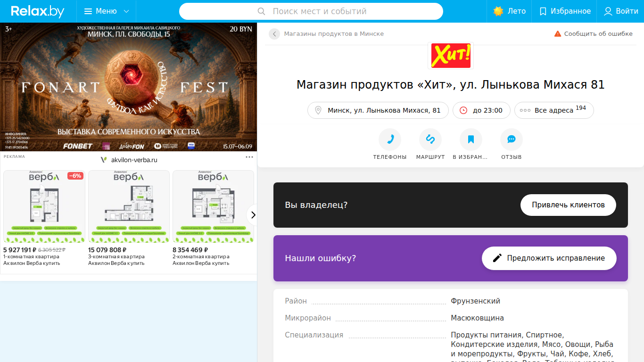
Task: Click the three-dots icon in Все адреса chip
Action: tap(525, 110)
